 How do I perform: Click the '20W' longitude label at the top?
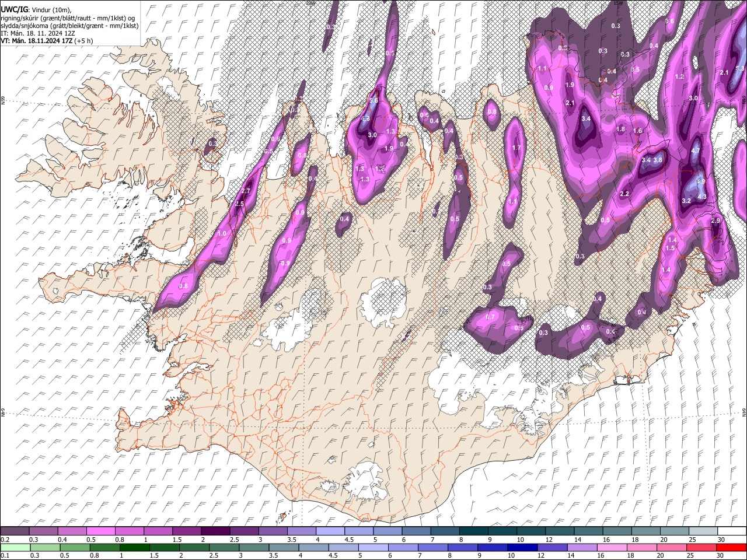point(310,3)
